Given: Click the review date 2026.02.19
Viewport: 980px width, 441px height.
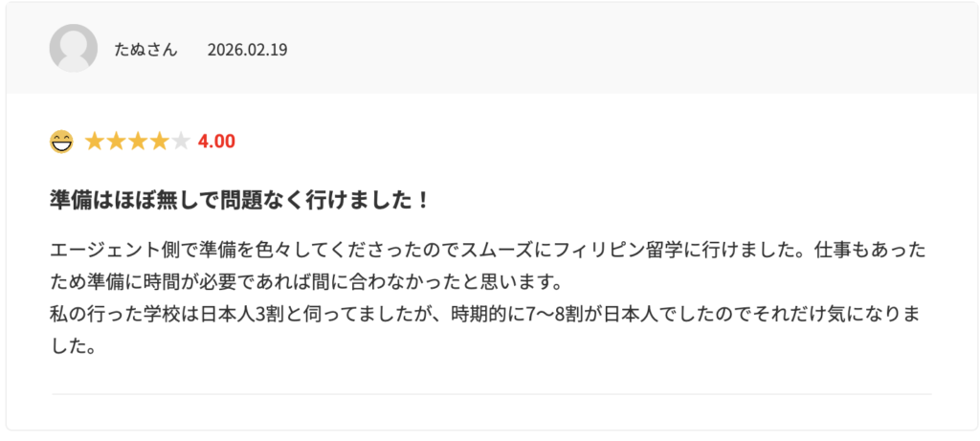Looking at the screenshot, I should 247,50.
